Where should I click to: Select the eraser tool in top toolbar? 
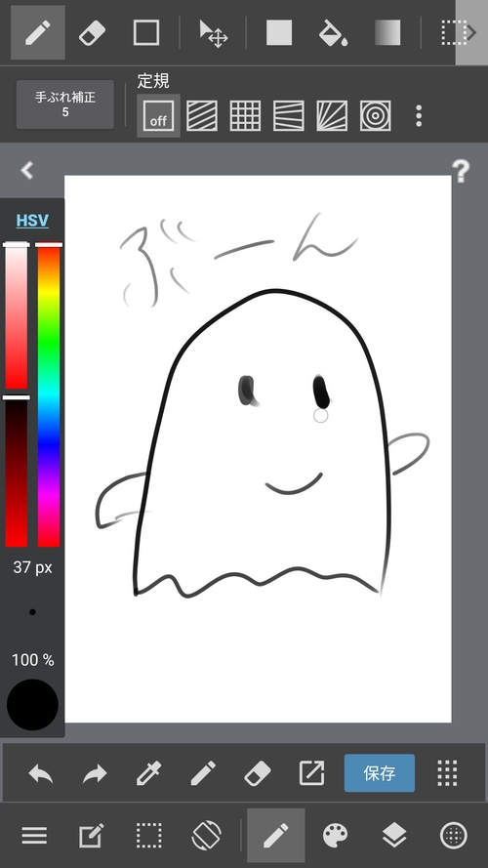coord(92,32)
